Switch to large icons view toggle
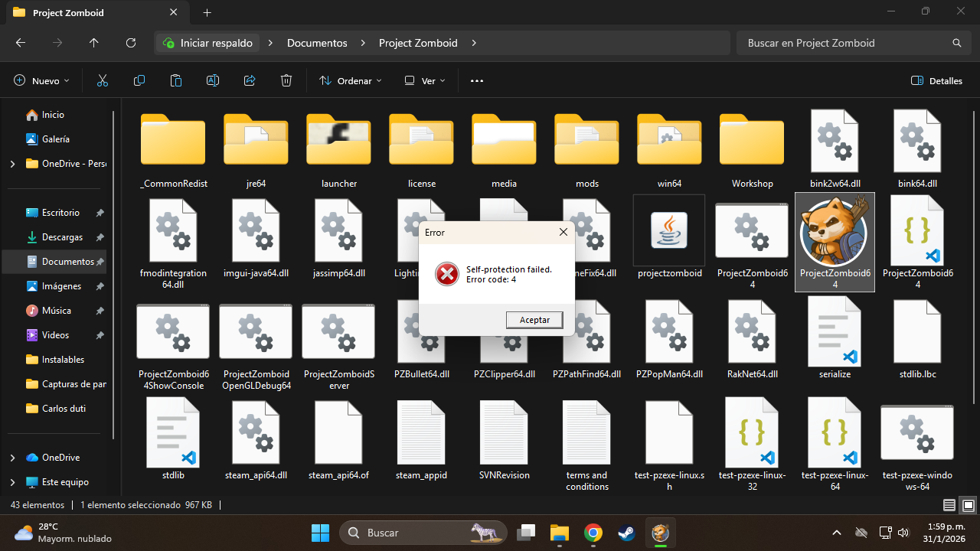This screenshot has width=980, height=551. click(968, 505)
